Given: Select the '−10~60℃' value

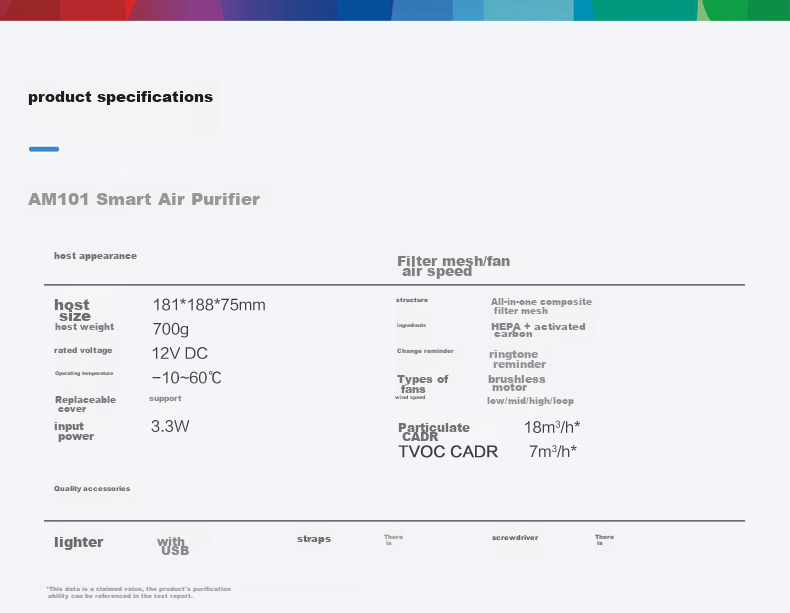Looking at the screenshot, I should pyautogui.click(x=186, y=378).
